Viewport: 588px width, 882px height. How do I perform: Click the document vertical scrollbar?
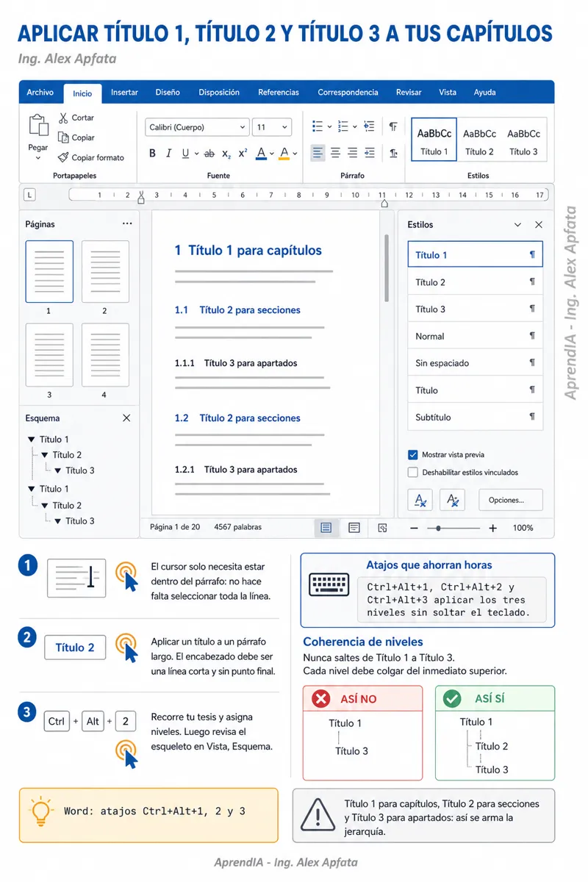coord(387,268)
